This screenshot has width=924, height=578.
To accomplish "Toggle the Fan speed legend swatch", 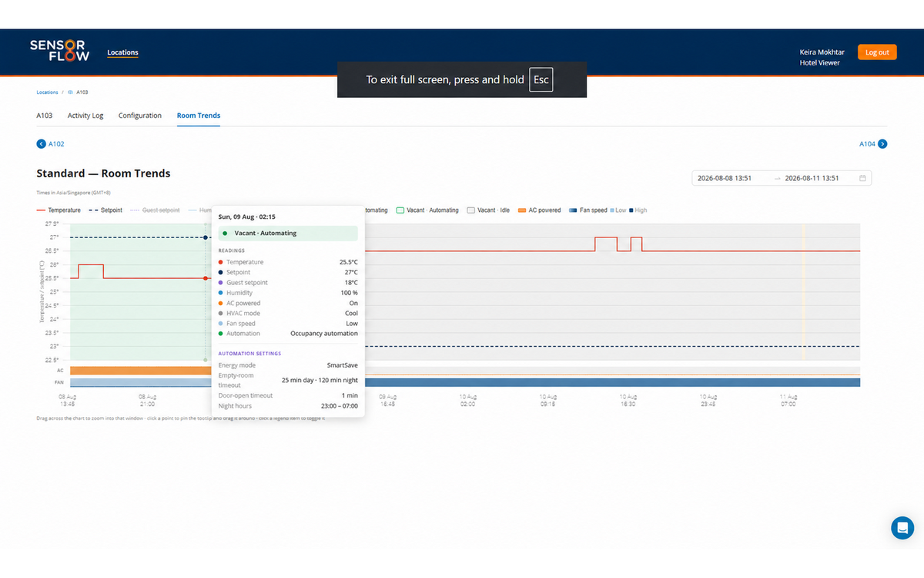I will [x=573, y=210].
